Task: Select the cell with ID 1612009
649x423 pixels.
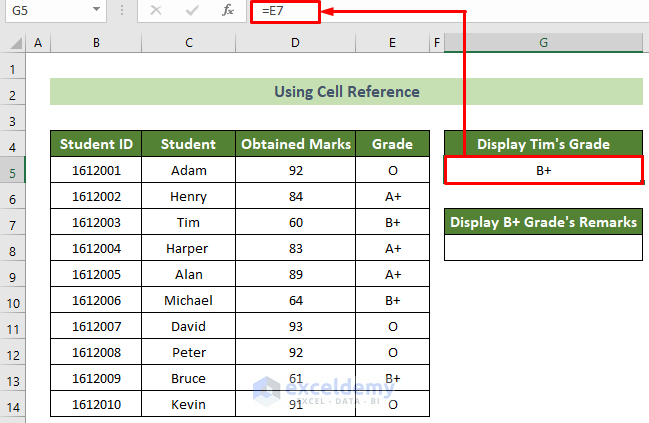Action: click(x=96, y=378)
